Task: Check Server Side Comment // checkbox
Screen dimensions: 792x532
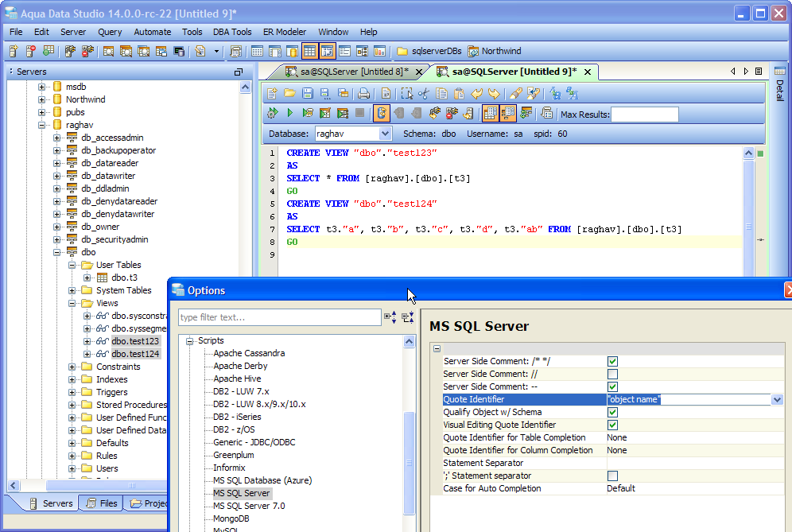Action: pyautogui.click(x=613, y=374)
